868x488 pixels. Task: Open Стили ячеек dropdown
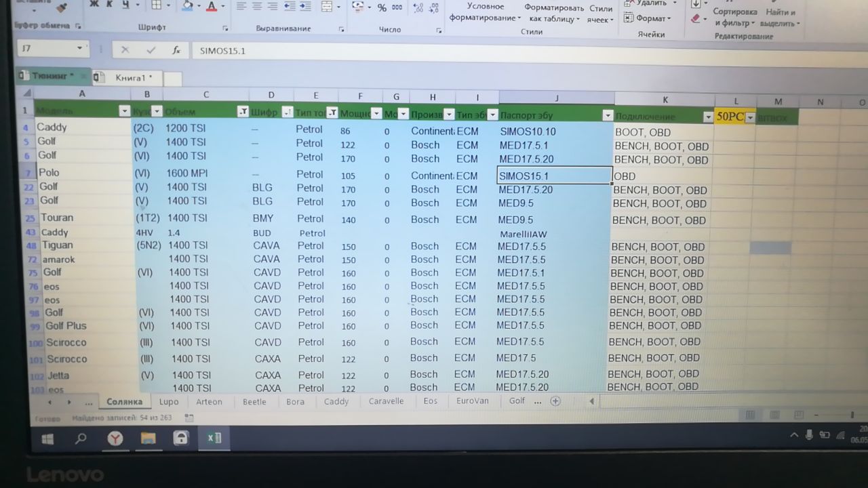pyautogui.click(x=600, y=14)
